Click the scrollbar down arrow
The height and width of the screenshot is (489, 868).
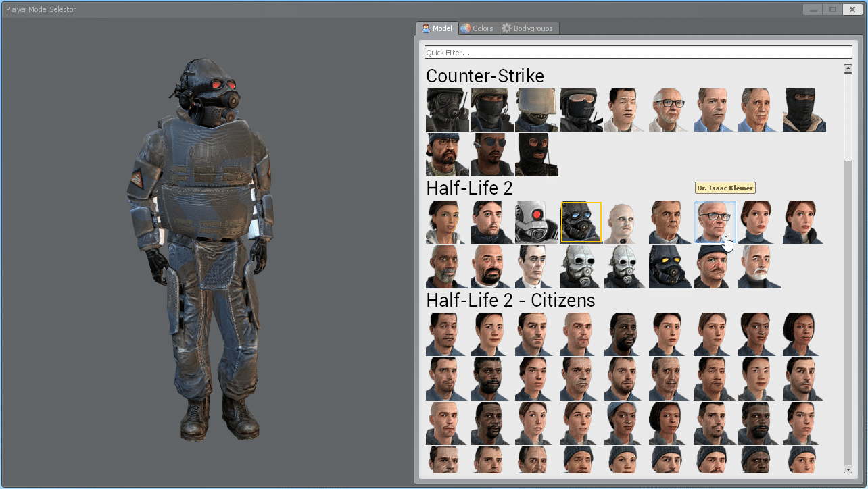tap(848, 469)
